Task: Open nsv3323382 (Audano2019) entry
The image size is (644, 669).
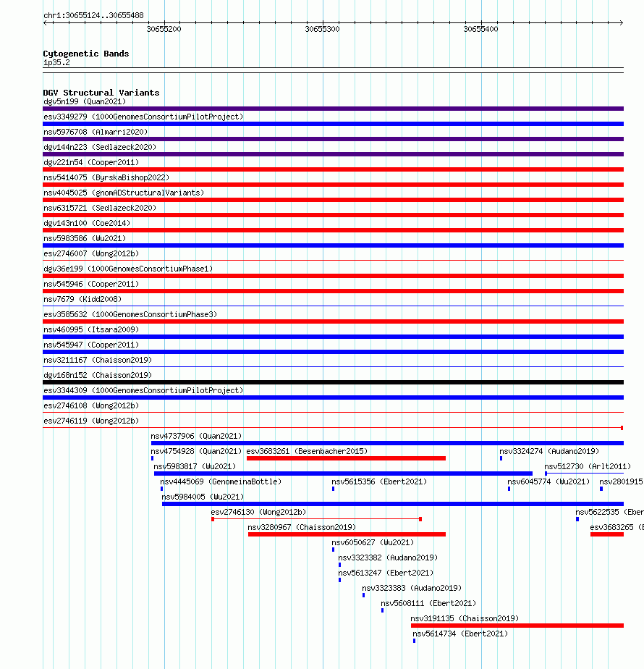Action: click(388, 558)
